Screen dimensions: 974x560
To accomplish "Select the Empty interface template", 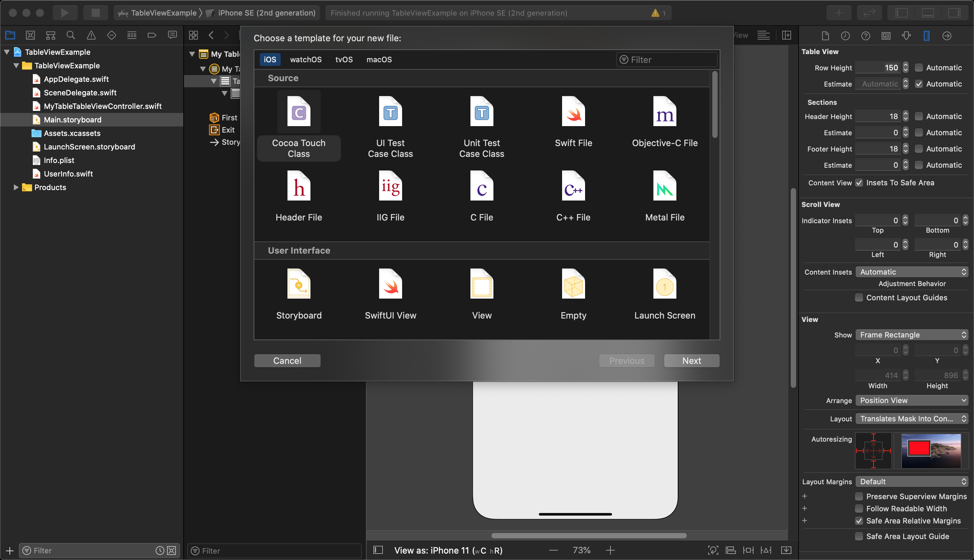I will tap(573, 294).
